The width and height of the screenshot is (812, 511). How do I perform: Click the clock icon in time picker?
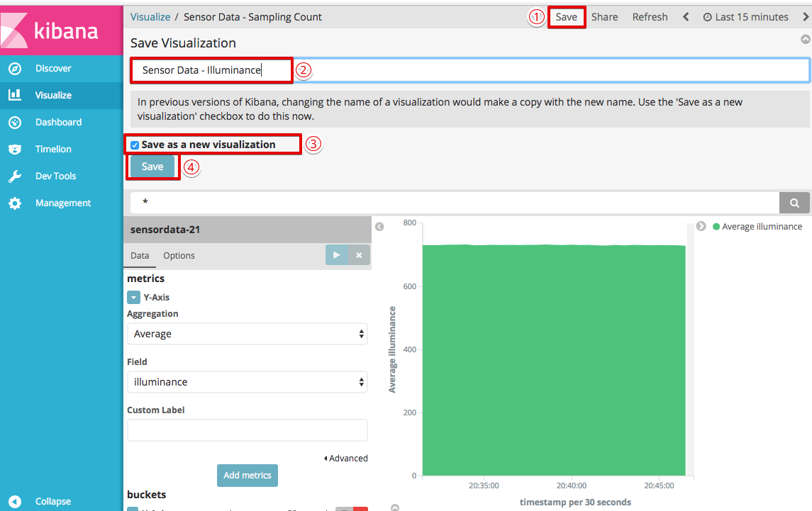(707, 17)
